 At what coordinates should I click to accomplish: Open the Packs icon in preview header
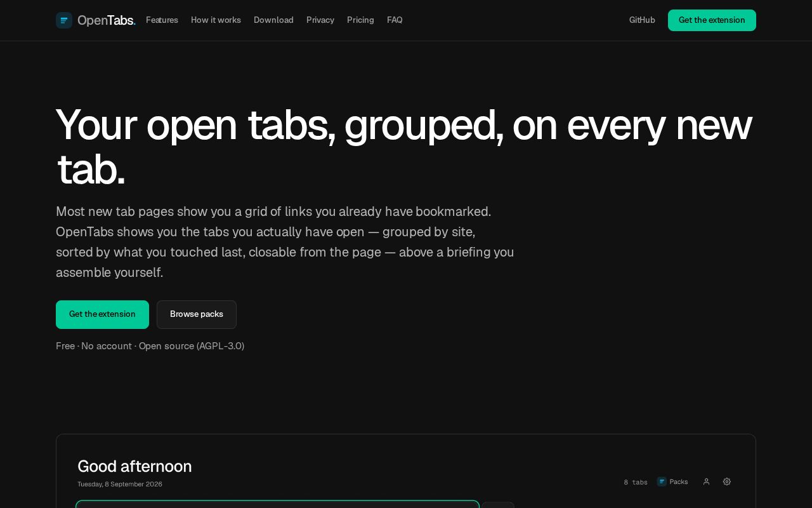pyautogui.click(x=662, y=481)
